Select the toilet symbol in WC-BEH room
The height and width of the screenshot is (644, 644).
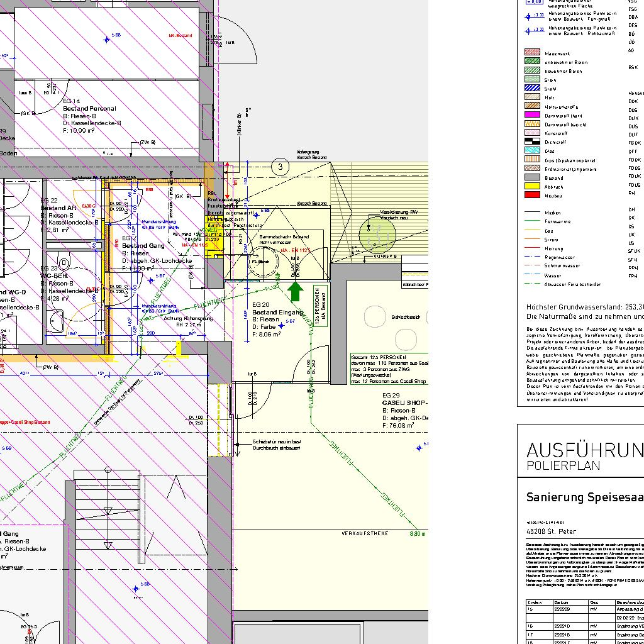(x=64, y=264)
